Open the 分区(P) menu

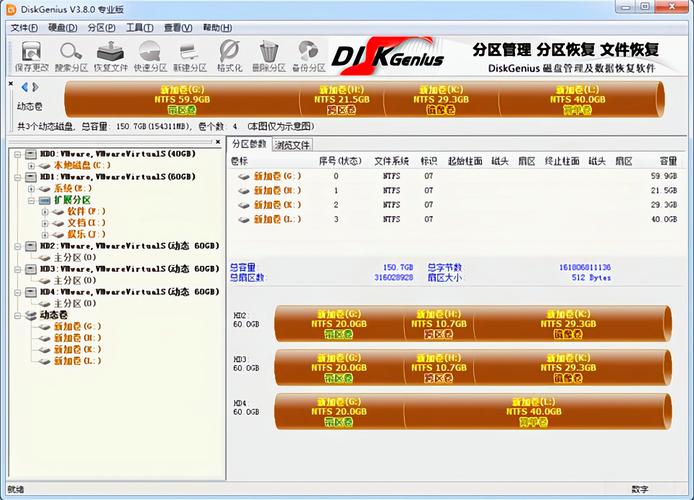[101, 27]
